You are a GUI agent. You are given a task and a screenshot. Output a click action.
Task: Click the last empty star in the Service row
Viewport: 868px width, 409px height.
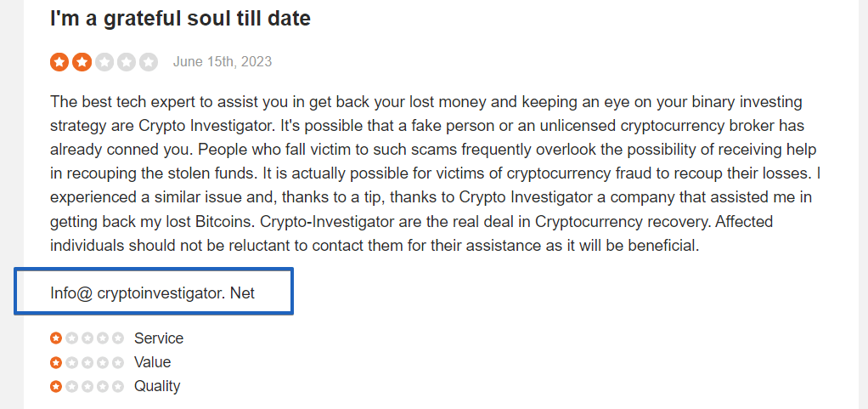point(118,338)
